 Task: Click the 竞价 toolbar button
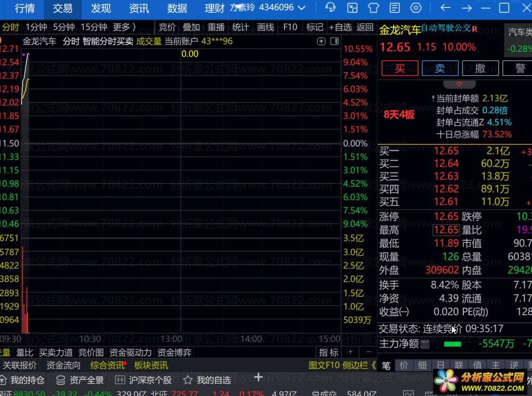(167, 27)
